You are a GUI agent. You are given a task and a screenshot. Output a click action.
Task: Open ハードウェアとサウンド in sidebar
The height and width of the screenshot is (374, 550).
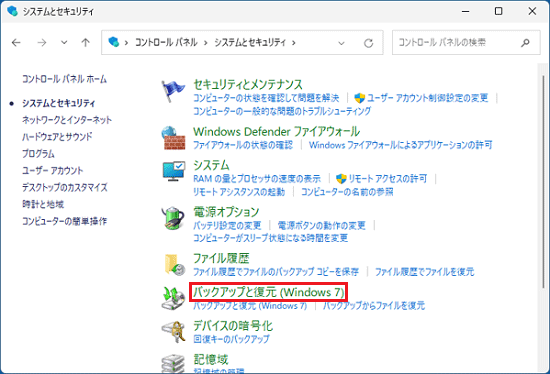tap(57, 136)
